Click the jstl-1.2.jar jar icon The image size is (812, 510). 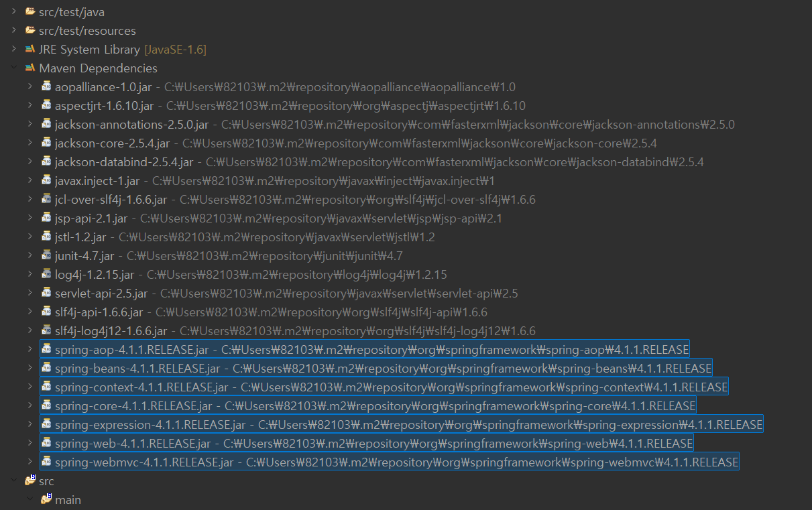tap(46, 237)
